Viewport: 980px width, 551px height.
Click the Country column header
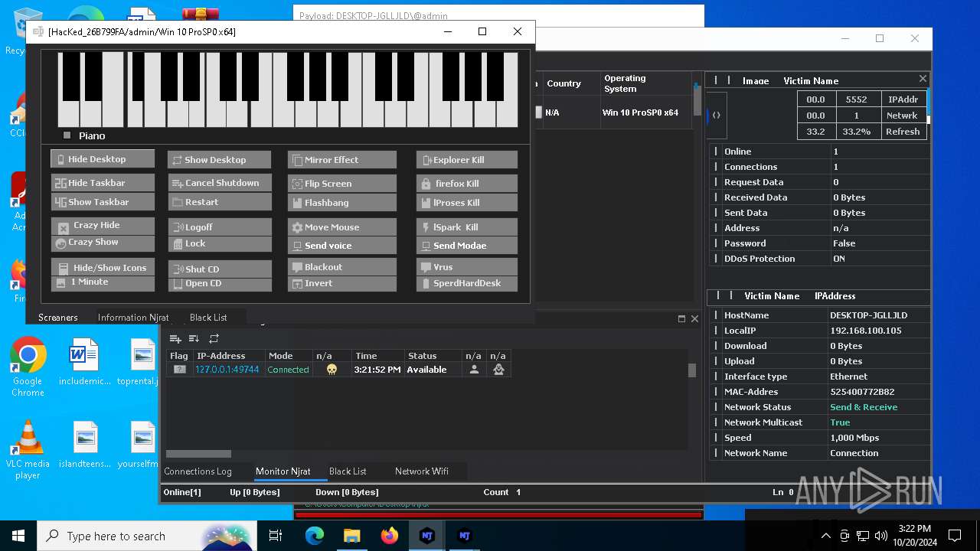click(570, 83)
